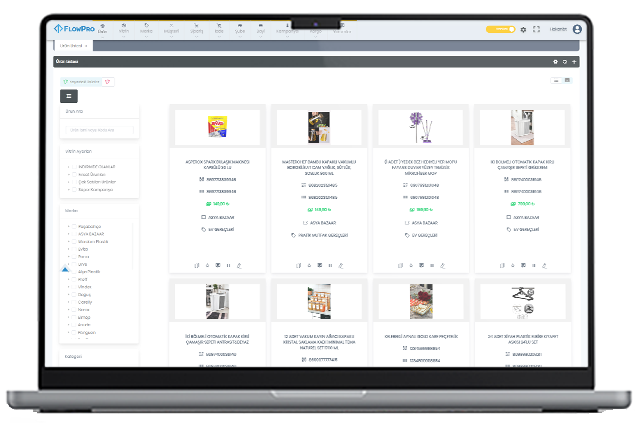Click the FlowPro logo in the header
Viewport: 635px width, 423px height.
coord(75,29)
